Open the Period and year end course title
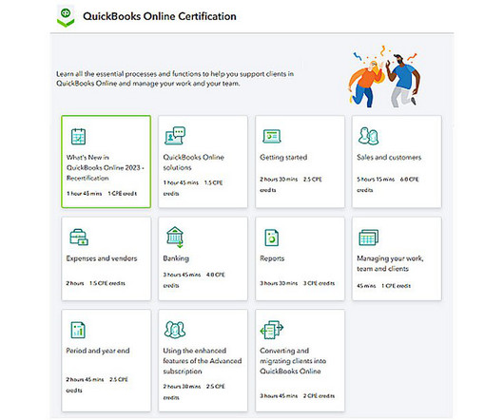 click(98, 351)
